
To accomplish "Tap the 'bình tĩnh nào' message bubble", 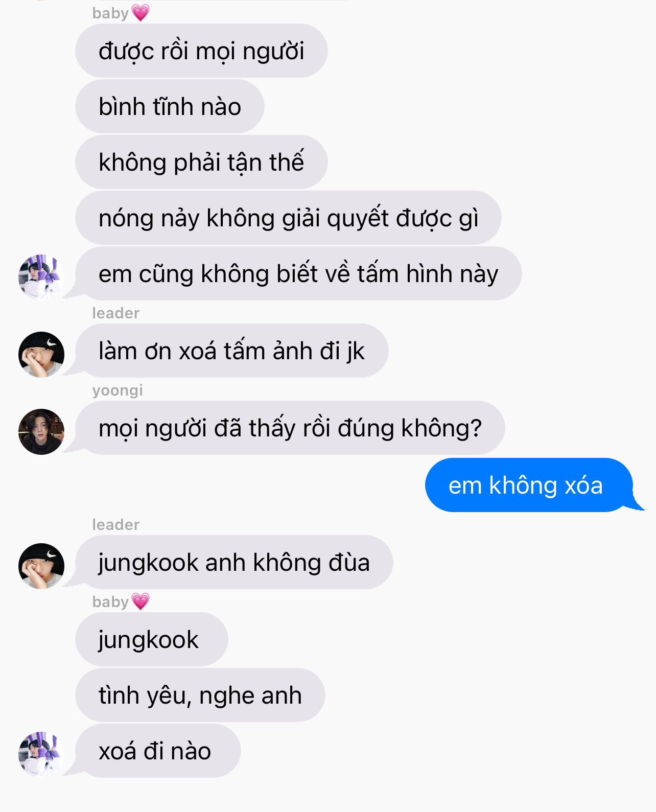I will tap(170, 106).
